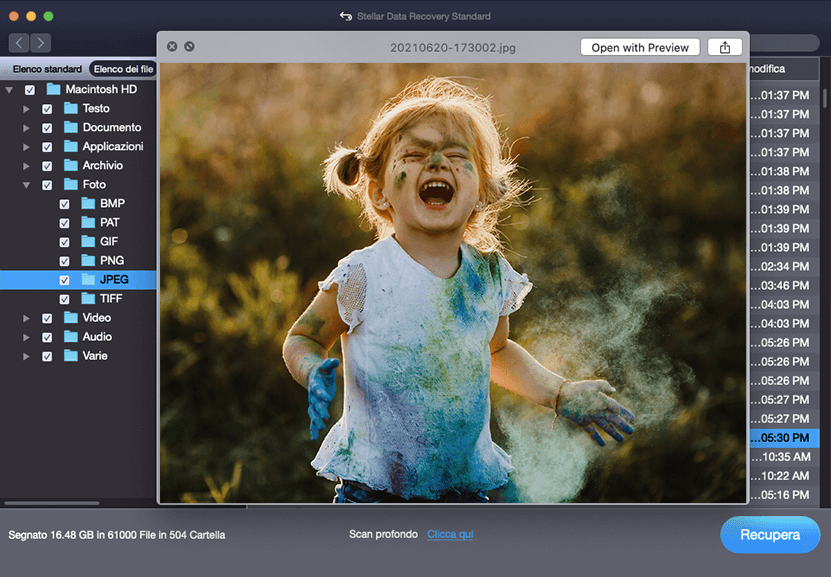
Task: Go forward with the right arrow button
Action: pos(40,42)
